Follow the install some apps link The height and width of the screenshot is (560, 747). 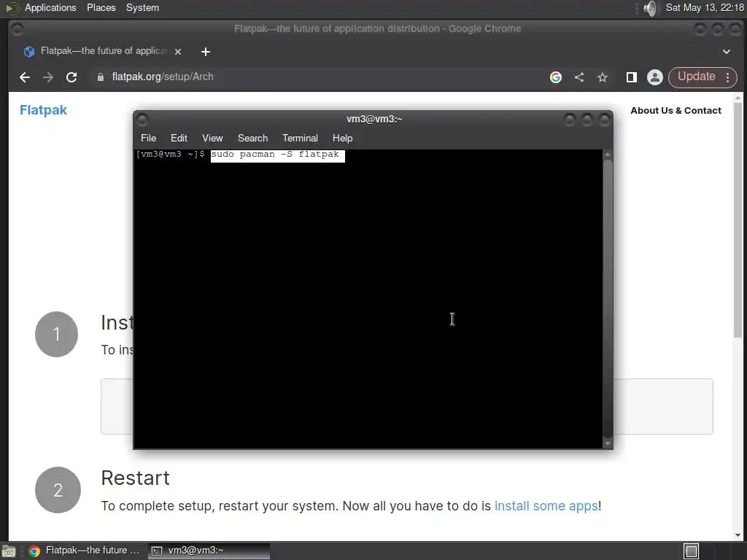click(546, 506)
